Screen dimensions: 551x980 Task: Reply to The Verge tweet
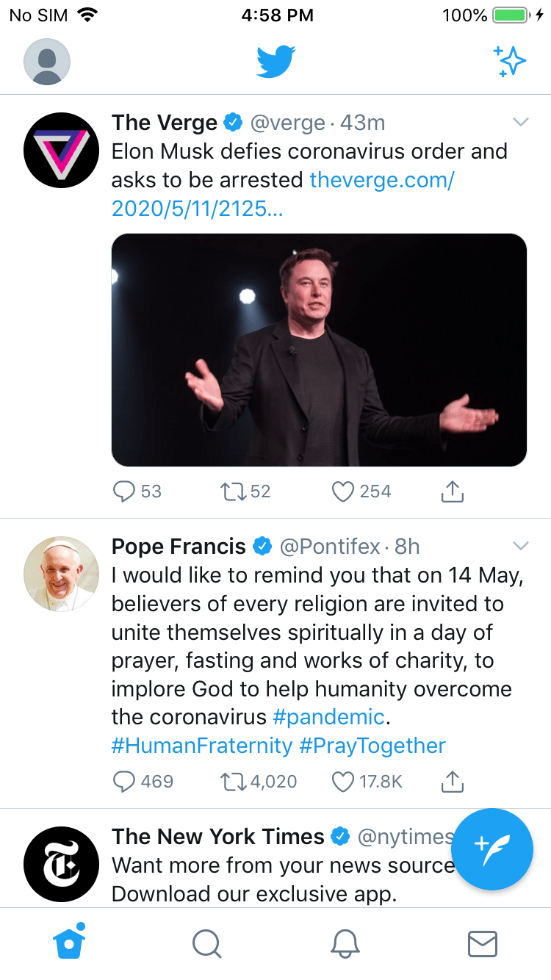[124, 491]
